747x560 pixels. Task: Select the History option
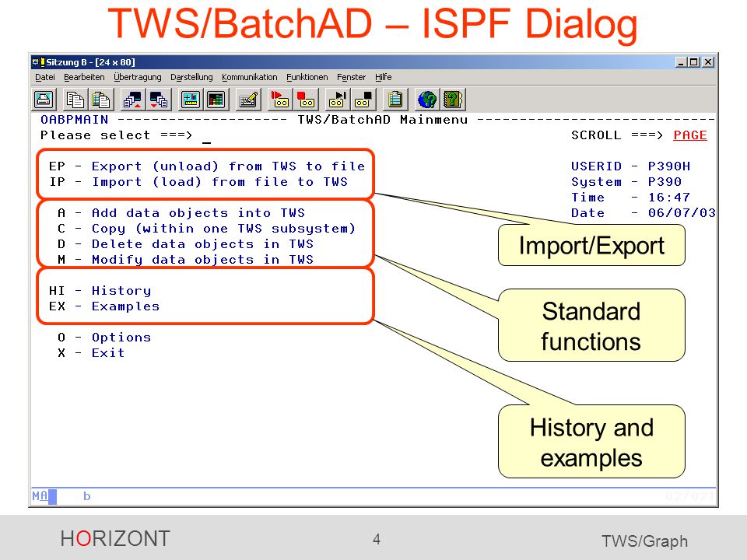click(121, 291)
